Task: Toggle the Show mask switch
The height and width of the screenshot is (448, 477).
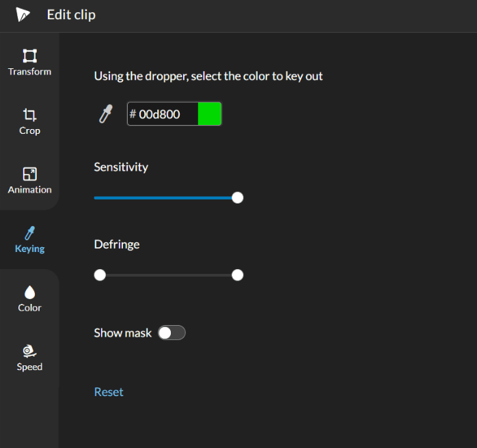Action: click(172, 333)
